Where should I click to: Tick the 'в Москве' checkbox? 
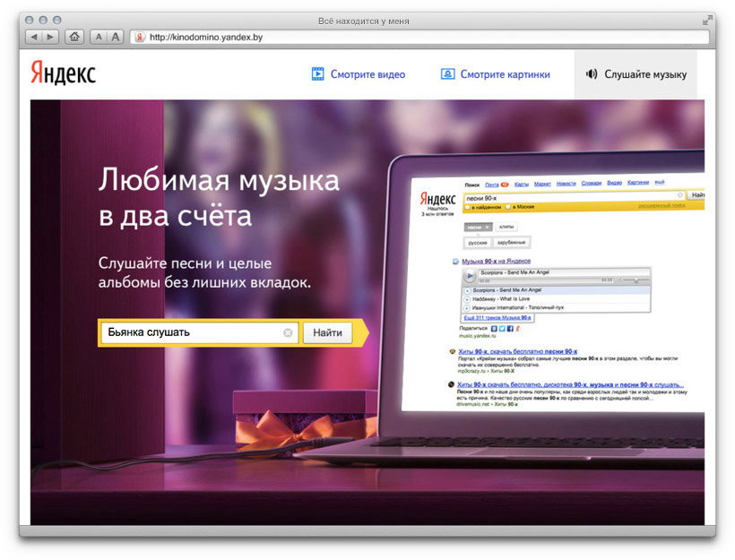pos(507,207)
